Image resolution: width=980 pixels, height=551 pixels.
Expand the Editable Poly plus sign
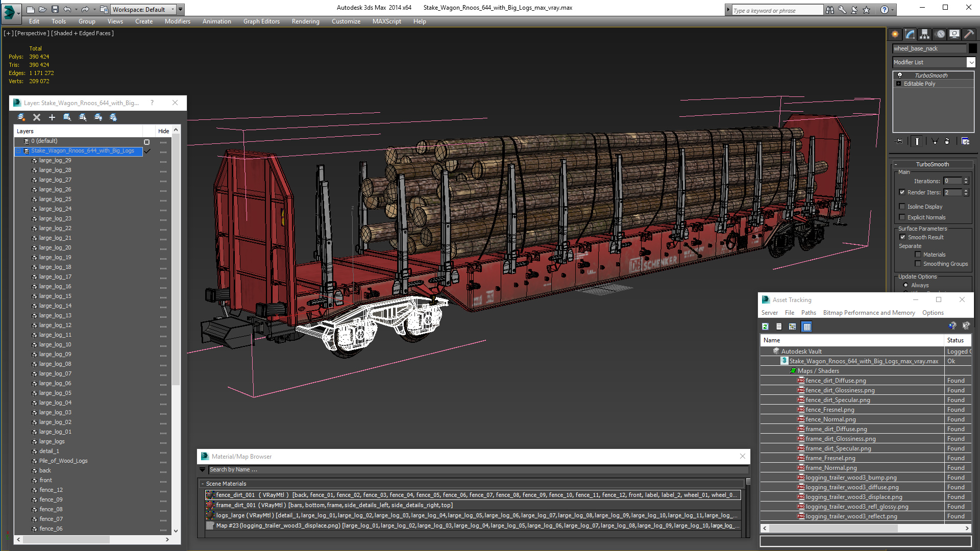898,84
